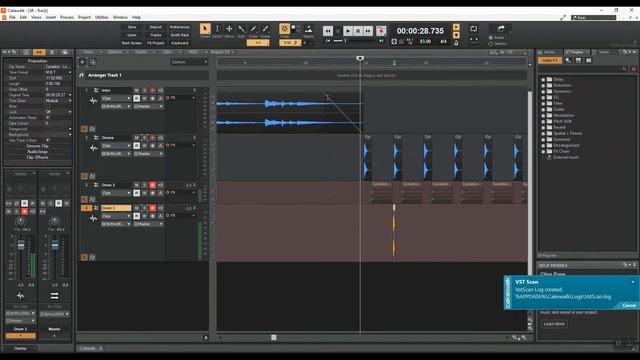Rewind the transport to start
Screen dimensions: 640x360
[328, 31]
